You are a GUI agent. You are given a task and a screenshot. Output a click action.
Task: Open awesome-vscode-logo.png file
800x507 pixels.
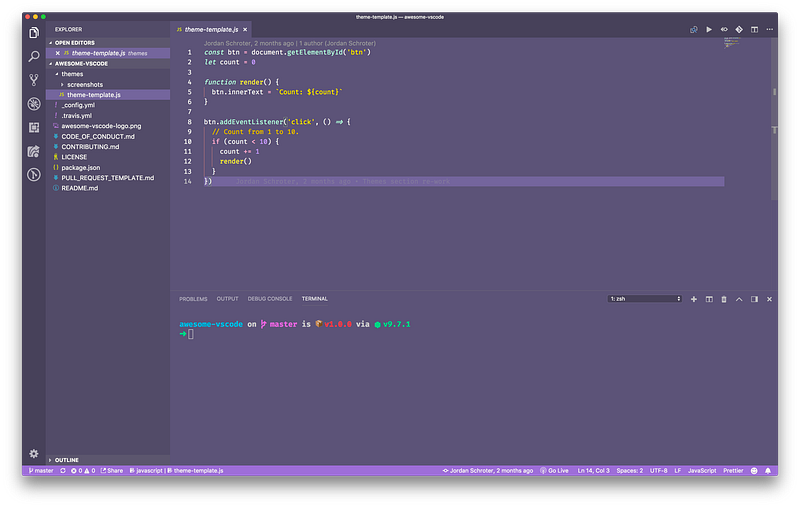point(101,126)
